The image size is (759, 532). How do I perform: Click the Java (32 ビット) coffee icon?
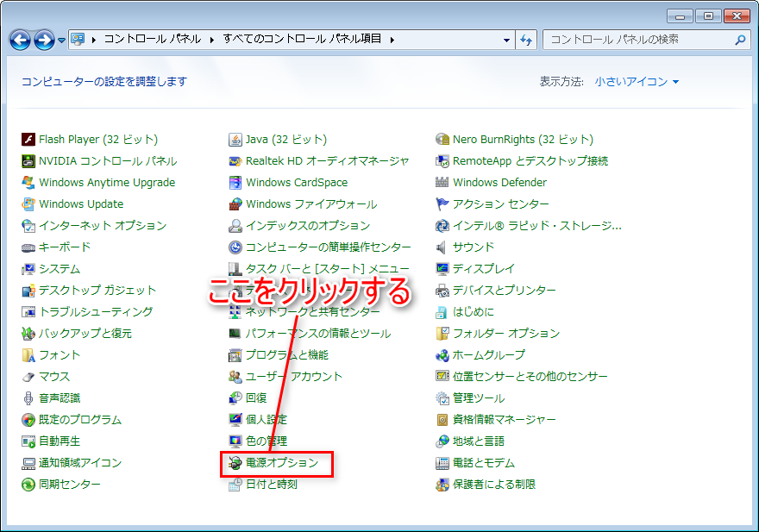tap(235, 140)
